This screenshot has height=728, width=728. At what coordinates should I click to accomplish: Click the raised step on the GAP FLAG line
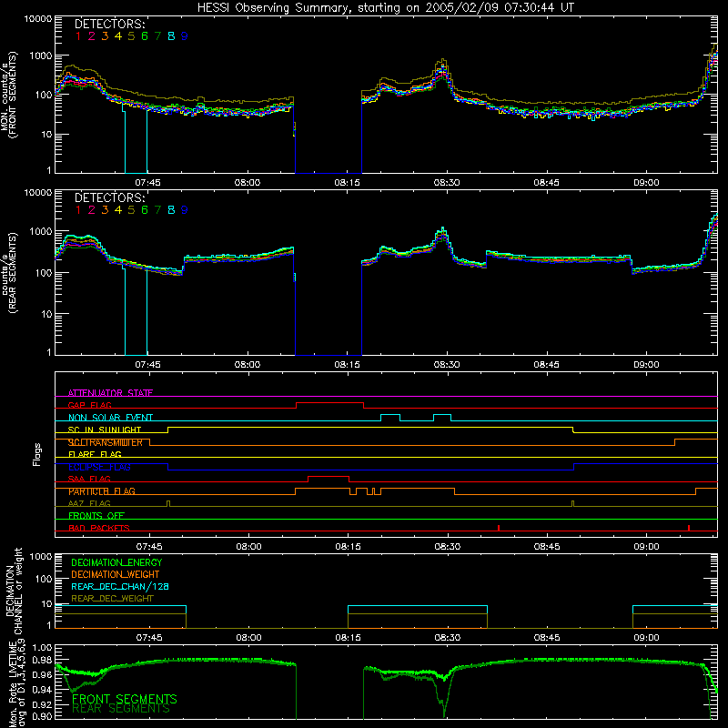tap(329, 403)
